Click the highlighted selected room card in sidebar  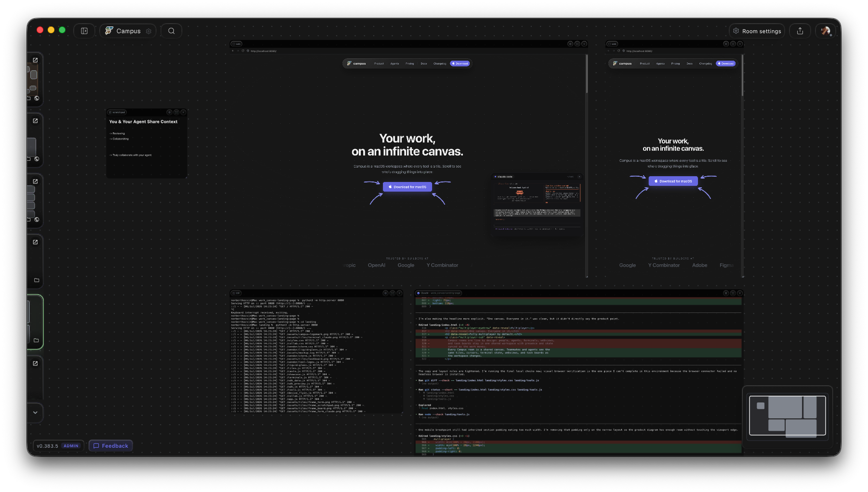pyautogui.click(x=35, y=322)
